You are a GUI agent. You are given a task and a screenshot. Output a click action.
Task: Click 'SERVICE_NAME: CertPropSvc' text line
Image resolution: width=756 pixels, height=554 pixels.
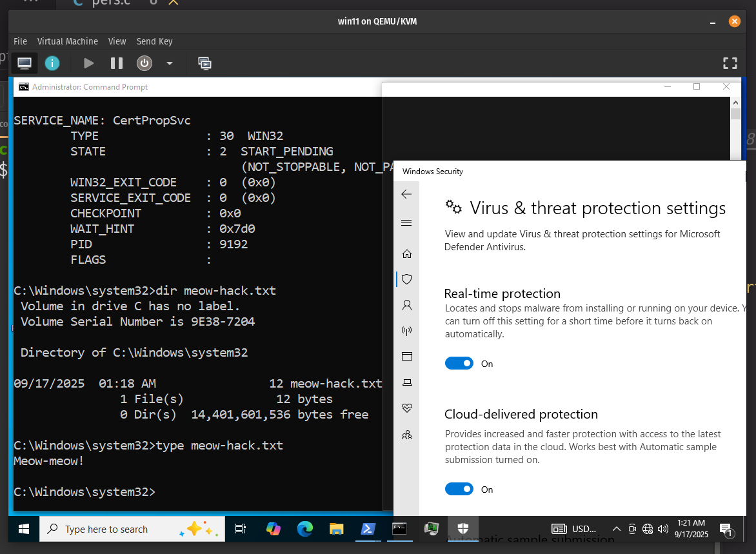pyautogui.click(x=102, y=121)
